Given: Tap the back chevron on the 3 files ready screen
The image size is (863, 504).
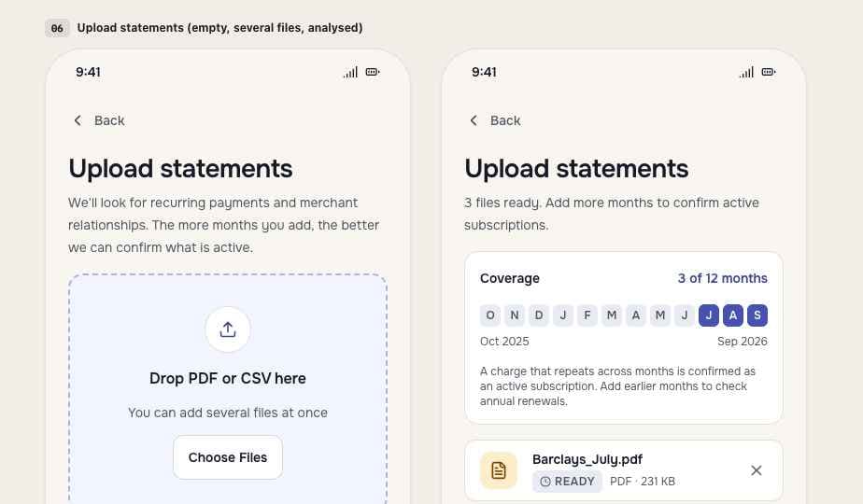Looking at the screenshot, I should (474, 120).
